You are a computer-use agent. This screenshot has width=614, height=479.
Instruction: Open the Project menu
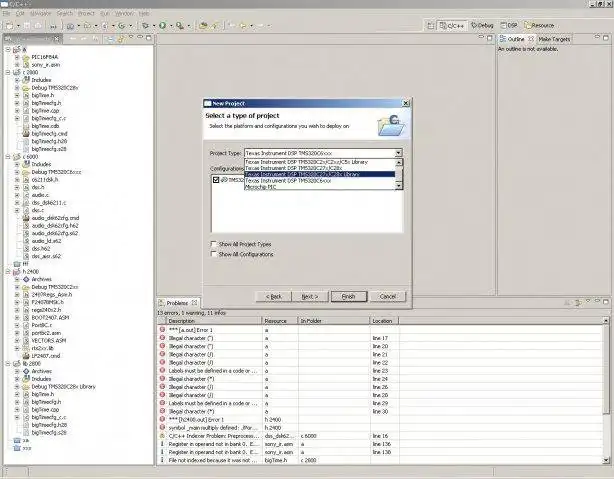(86, 13)
